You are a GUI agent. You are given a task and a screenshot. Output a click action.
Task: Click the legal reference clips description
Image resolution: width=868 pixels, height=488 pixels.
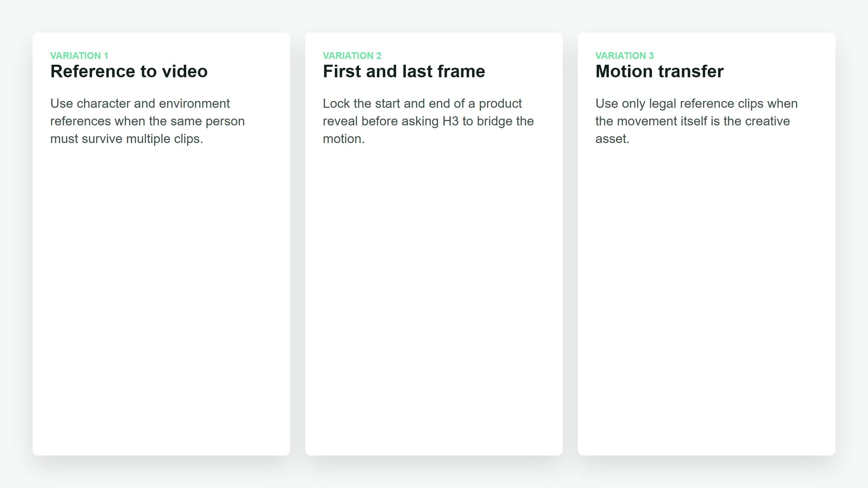point(696,121)
